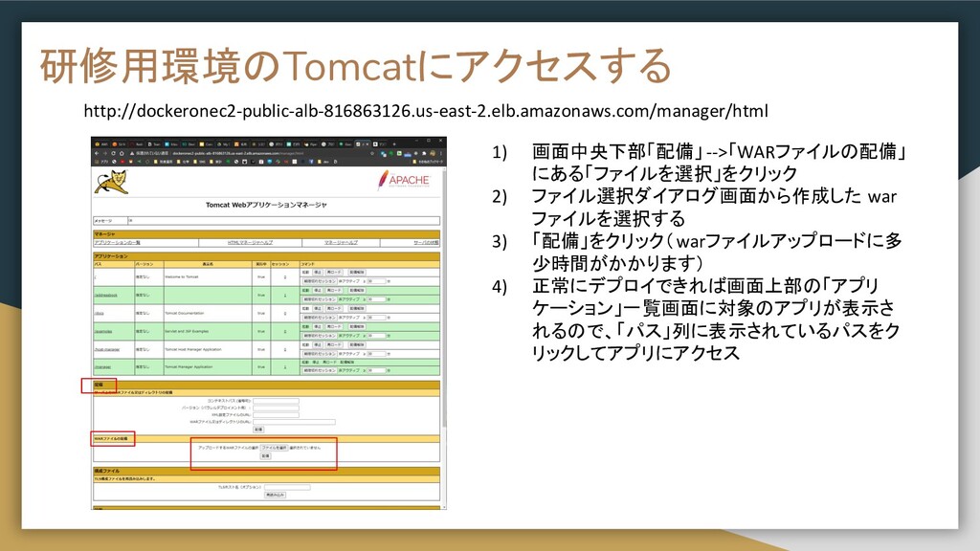
Task: Click the メッセージ OK status text
Action: (x=130, y=221)
